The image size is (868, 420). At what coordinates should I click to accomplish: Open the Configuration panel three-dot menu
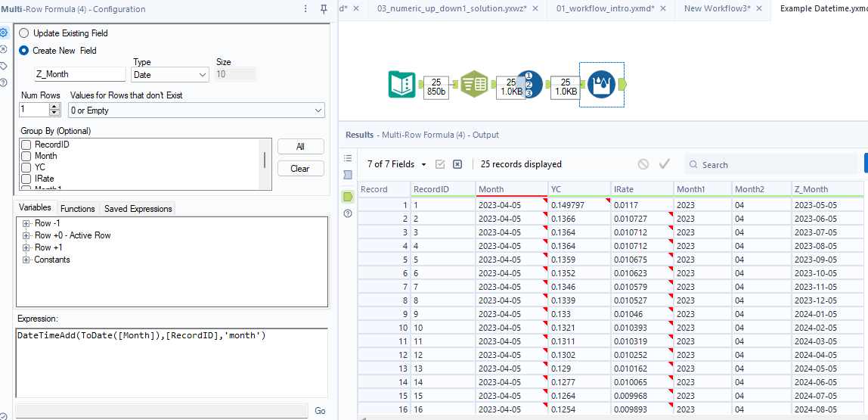coord(305,9)
